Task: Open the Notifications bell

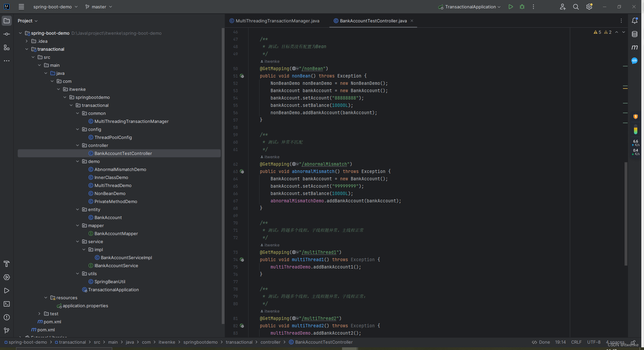Action: tap(635, 21)
